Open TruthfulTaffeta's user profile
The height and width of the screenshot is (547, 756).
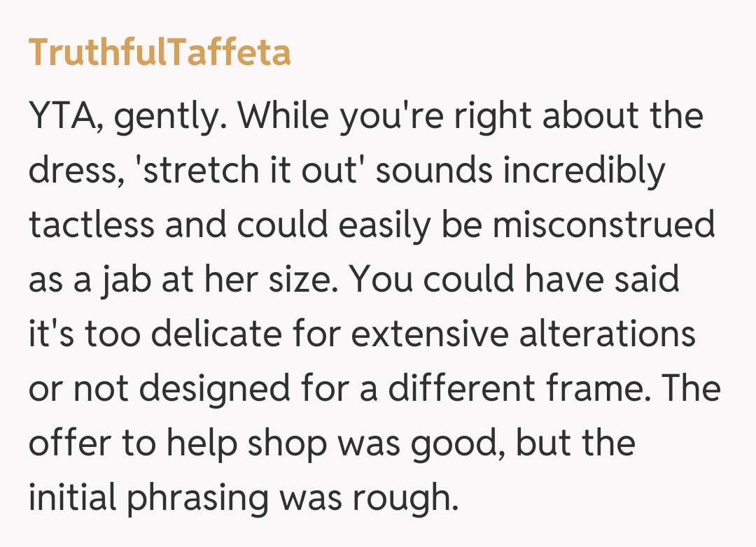pos(160,52)
